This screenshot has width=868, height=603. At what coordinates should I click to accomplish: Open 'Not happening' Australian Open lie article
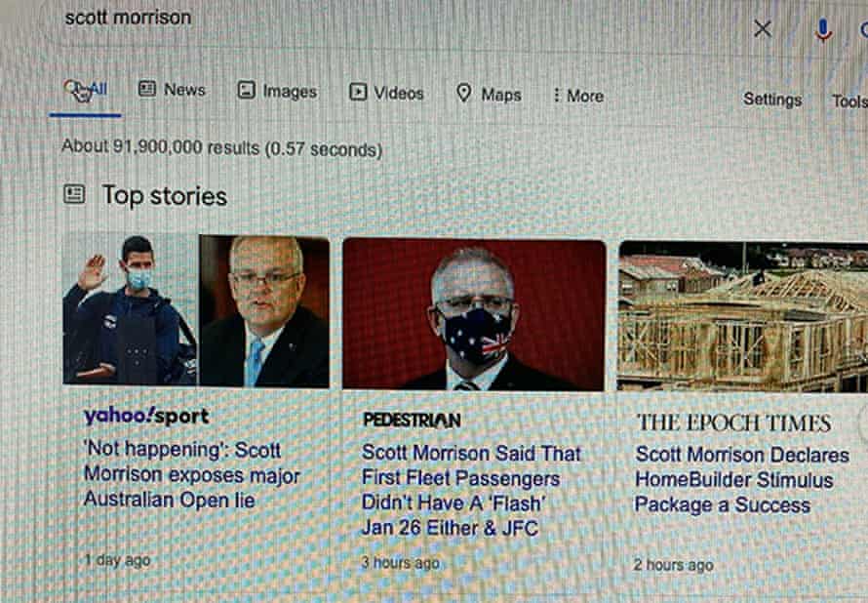191,475
